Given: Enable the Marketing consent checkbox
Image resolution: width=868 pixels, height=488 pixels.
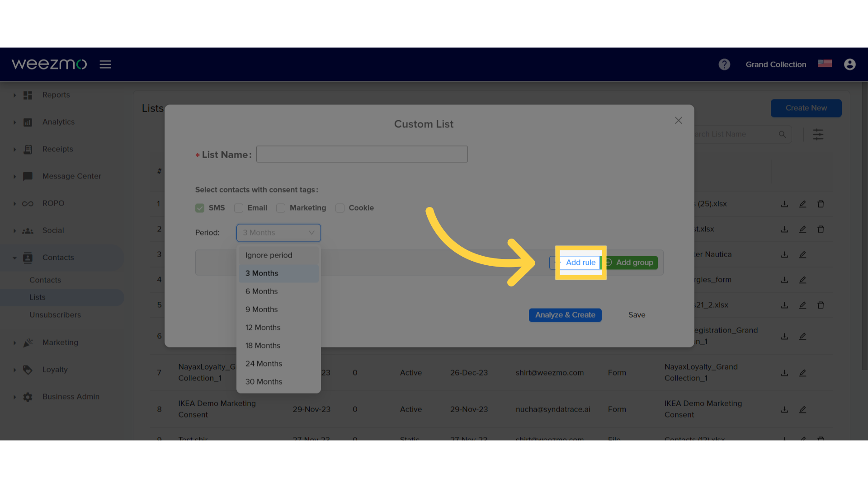Looking at the screenshot, I should [x=280, y=207].
